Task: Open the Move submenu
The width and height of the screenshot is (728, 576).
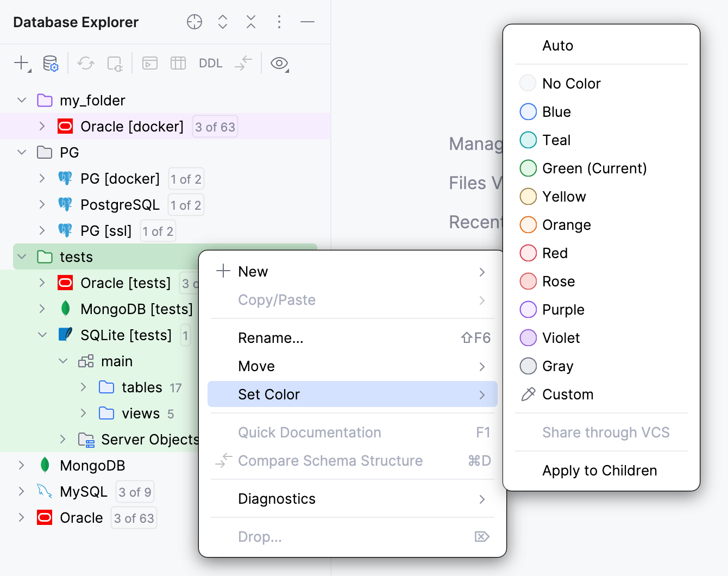Action: (352, 366)
